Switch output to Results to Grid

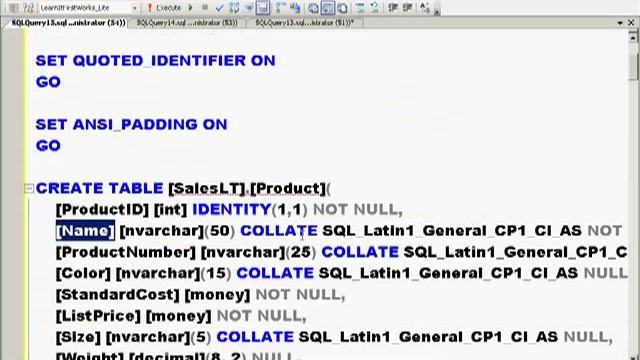pyautogui.click(x=328, y=7)
